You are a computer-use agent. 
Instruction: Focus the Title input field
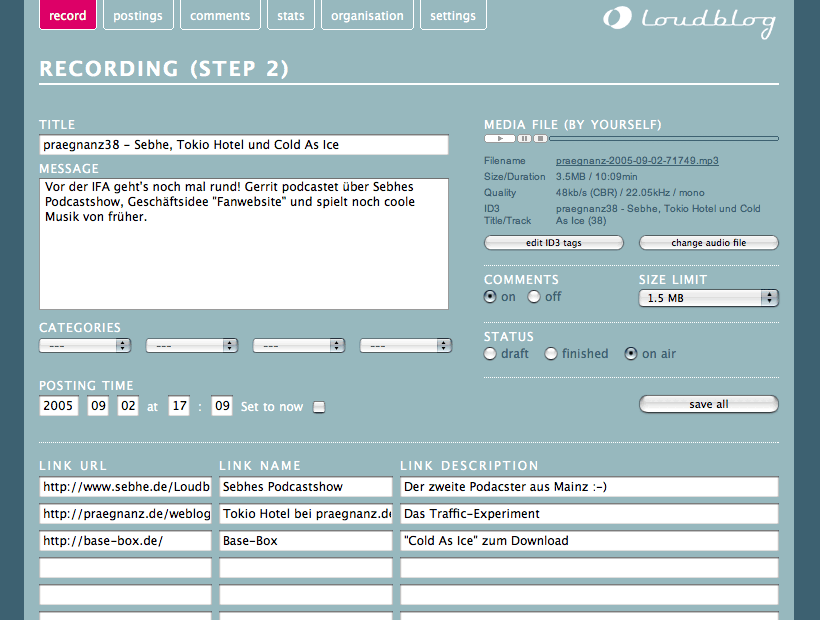[244, 145]
